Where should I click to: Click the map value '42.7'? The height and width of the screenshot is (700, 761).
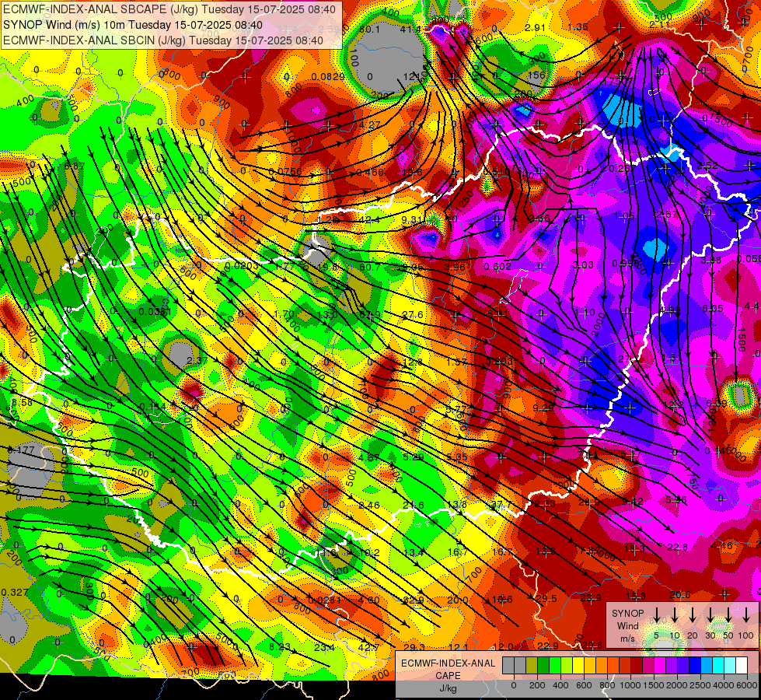pyautogui.click(x=368, y=648)
